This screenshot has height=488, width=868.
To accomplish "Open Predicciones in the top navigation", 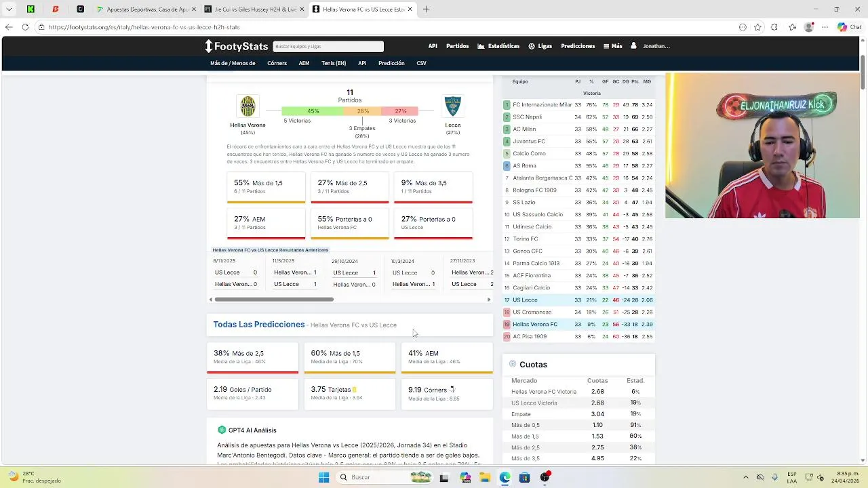I will (x=578, y=46).
